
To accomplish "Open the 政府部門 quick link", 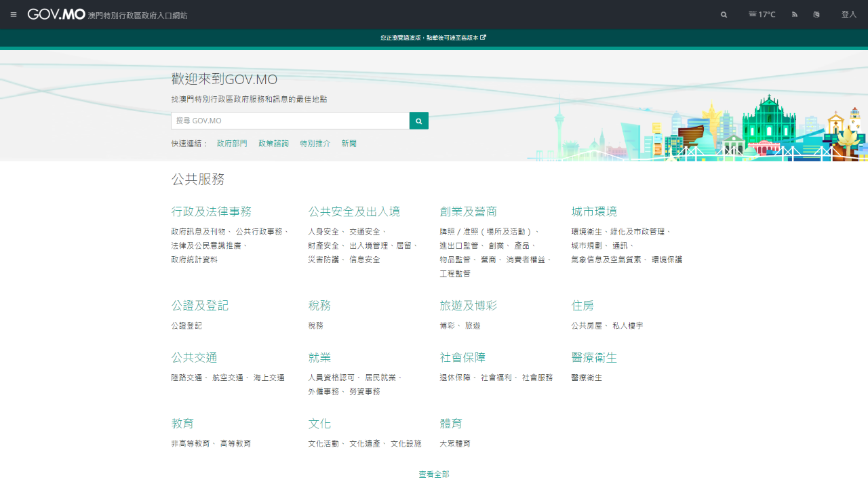I will (232, 144).
